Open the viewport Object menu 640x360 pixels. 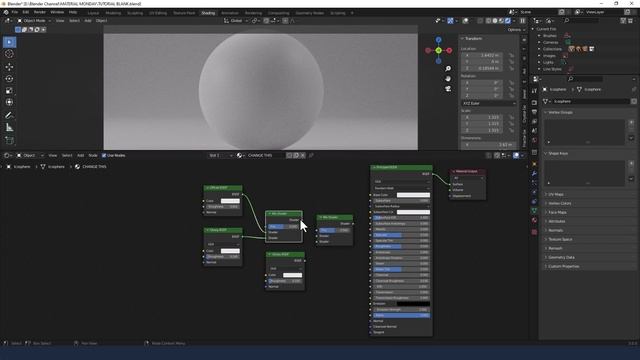(101, 20)
